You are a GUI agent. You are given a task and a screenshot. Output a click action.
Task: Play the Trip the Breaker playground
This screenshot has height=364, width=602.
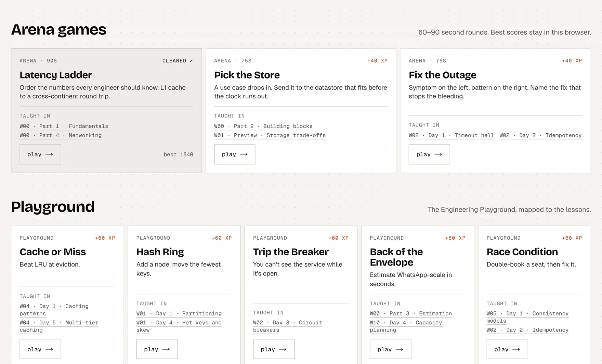click(274, 349)
